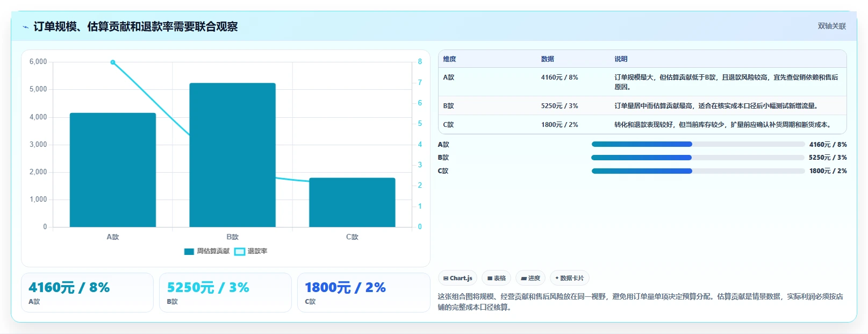Select table cell 4160元 / 8%
This screenshot has width=868, height=334.
coord(559,77)
